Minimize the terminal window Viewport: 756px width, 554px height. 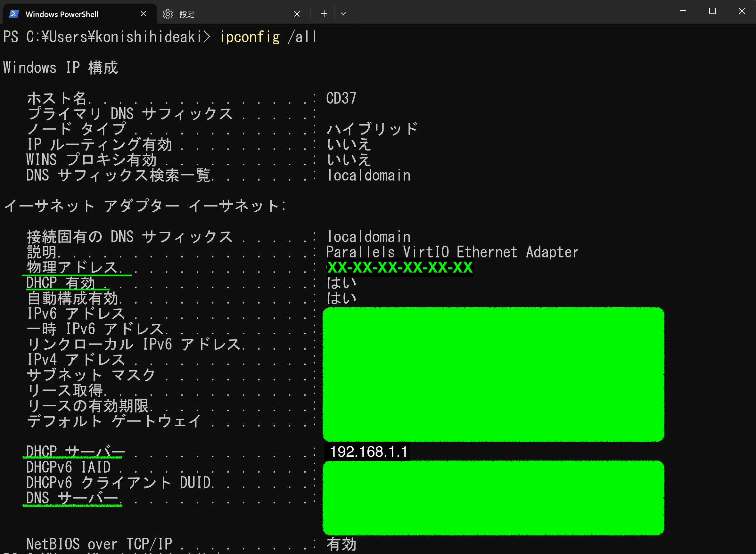point(683,11)
